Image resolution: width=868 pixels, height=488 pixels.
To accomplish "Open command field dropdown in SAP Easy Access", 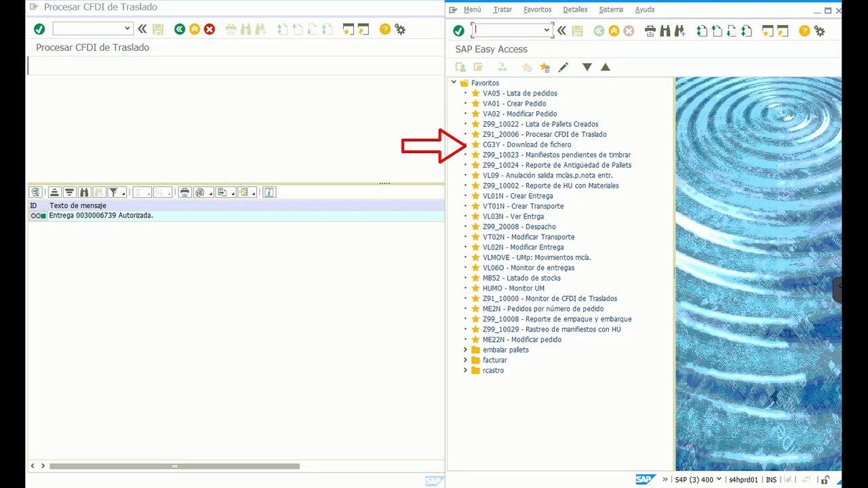I will pos(547,30).
